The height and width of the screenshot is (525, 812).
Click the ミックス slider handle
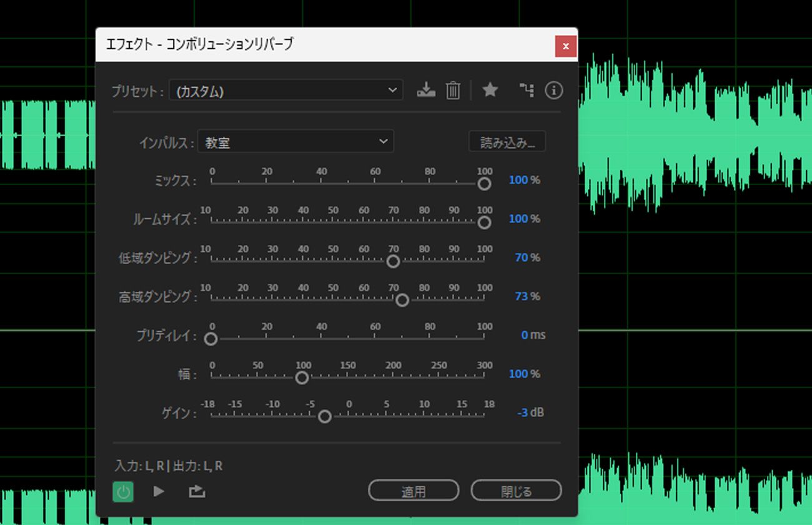click(484, 184)
